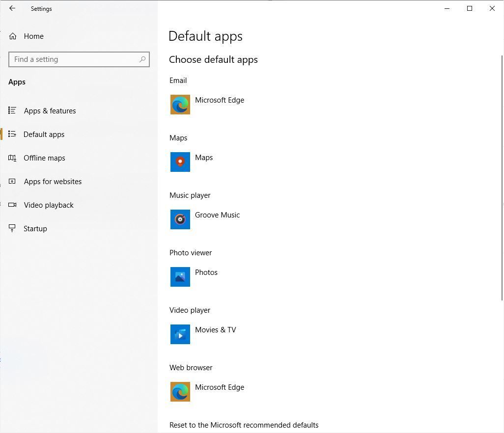Click the Email category label

tap(178, 81)
